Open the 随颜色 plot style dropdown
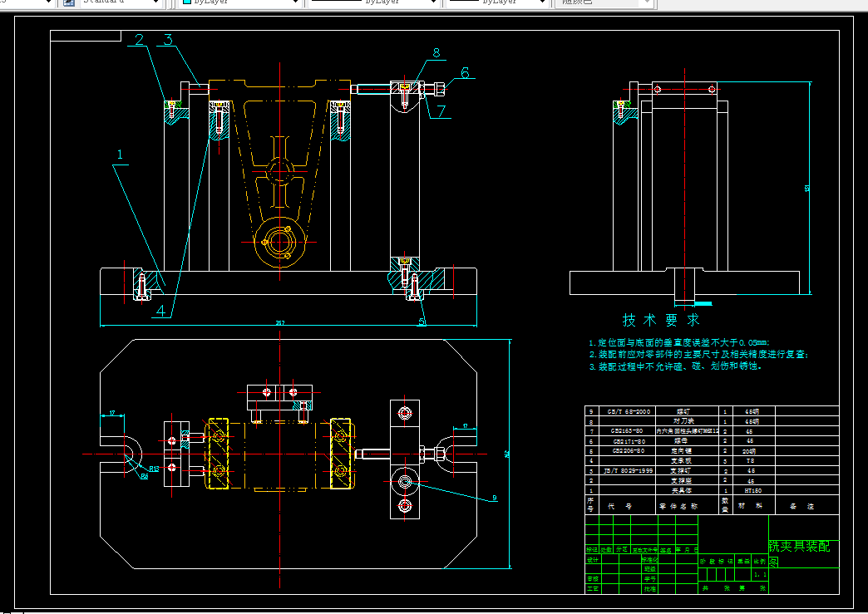 point(645,2)
